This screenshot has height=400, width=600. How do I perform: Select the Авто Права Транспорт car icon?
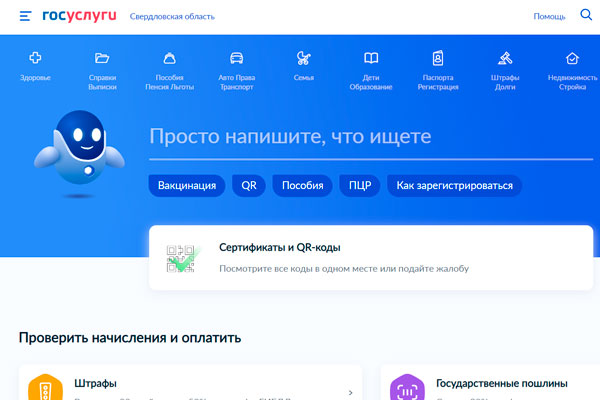(x=236, y=58)
